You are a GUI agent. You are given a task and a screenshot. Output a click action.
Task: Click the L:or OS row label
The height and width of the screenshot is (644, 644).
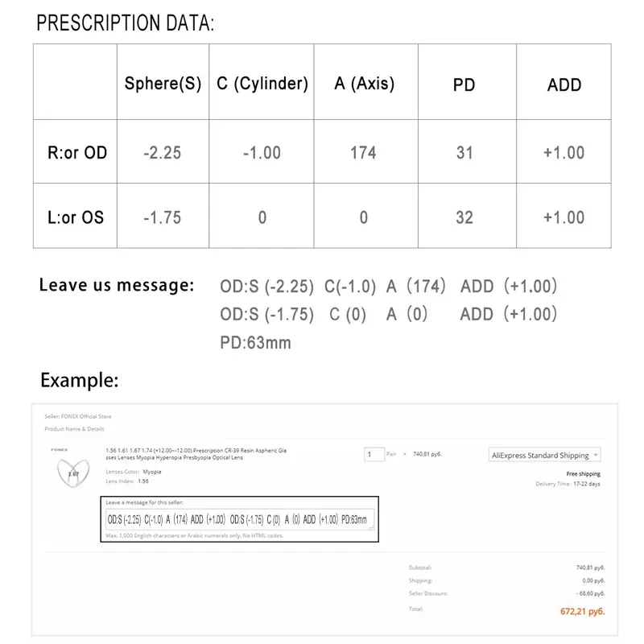tap(76, 217)
